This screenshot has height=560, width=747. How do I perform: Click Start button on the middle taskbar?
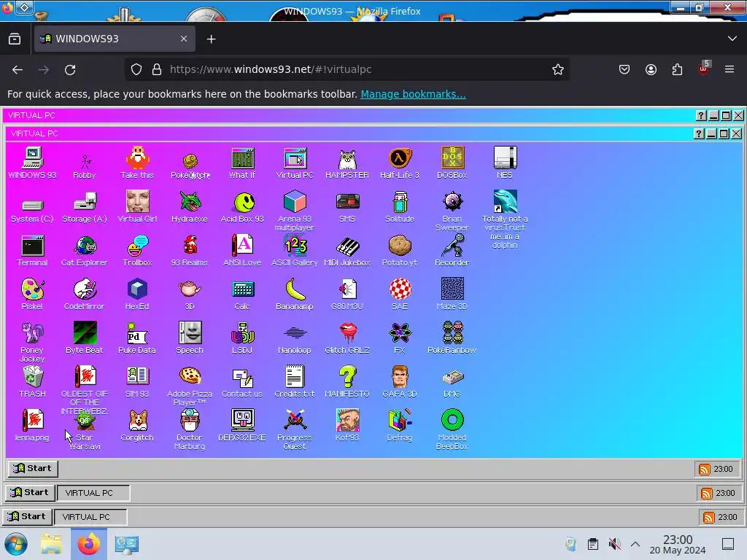click(30, 492)
